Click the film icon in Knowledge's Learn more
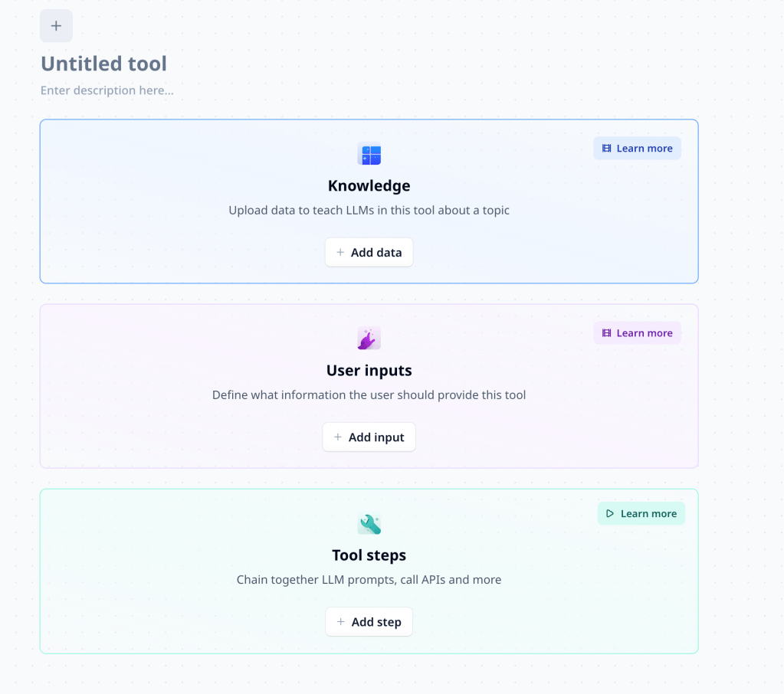 (x=607, y=149)
